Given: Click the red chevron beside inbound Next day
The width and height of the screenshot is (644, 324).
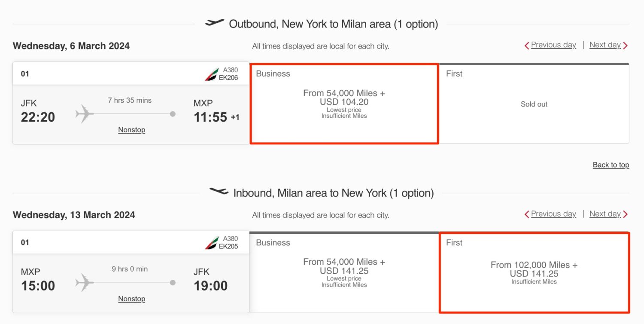Looking at the screenshot, I should coord(626,214).
